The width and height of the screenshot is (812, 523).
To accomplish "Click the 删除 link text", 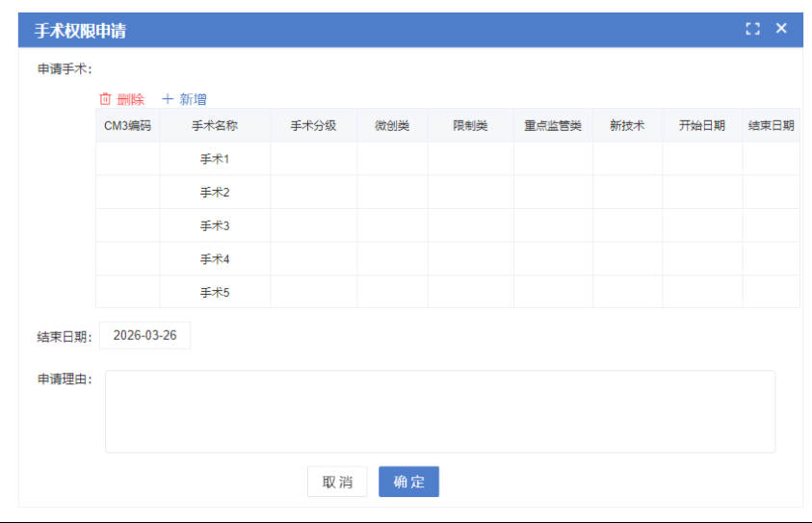I will (130, 99).
